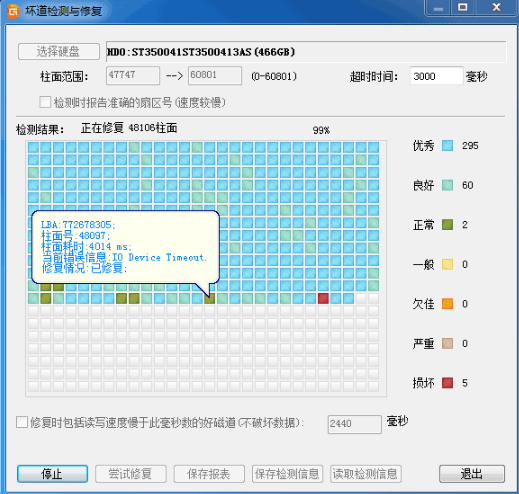Click the 退出 button
This screenshot has height=494, width=519.
coord(472,474)
